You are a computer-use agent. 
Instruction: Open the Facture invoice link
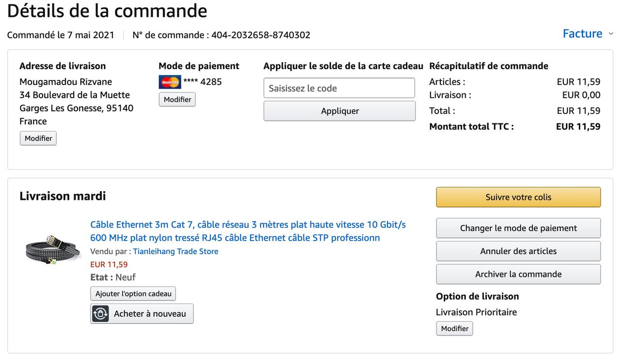pyautogui.click(x=582, y=34)
